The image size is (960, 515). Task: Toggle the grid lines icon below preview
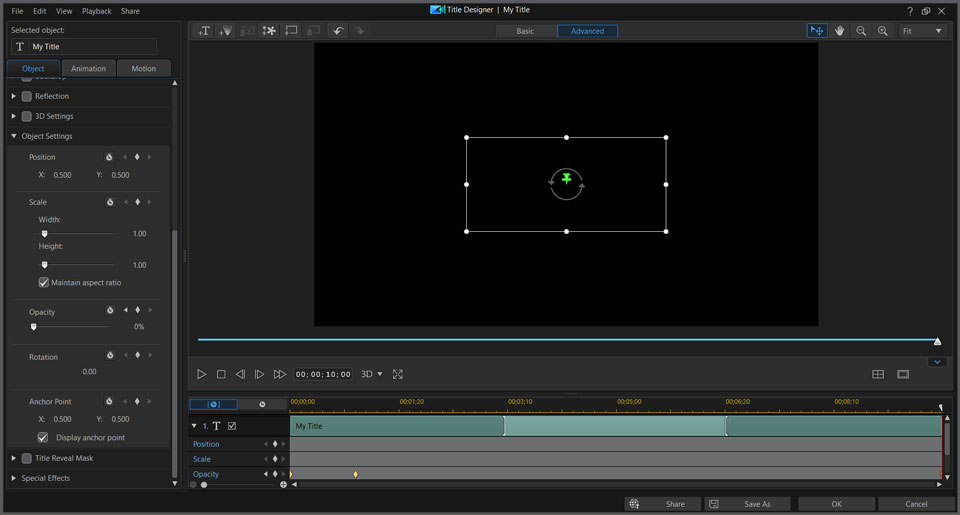(878, 374)
